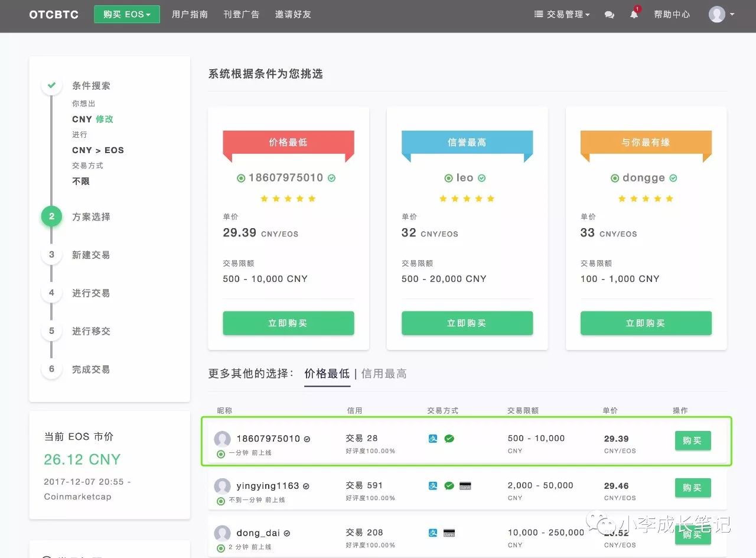
Task: Click a yellow star under dongge
Action: [646, 199]
